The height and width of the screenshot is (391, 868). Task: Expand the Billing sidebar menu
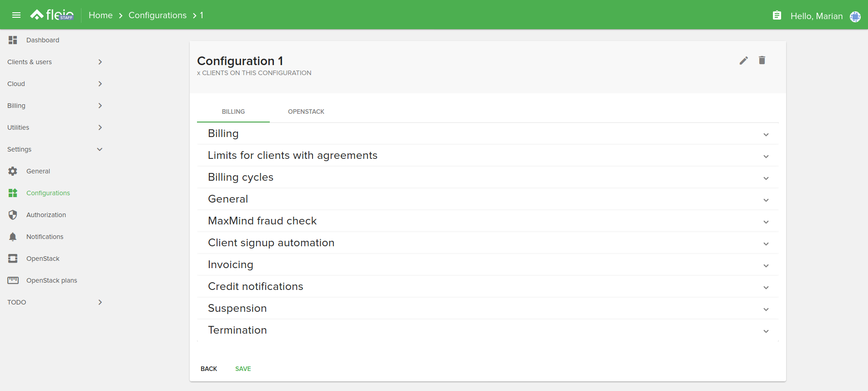pos(55,106)
